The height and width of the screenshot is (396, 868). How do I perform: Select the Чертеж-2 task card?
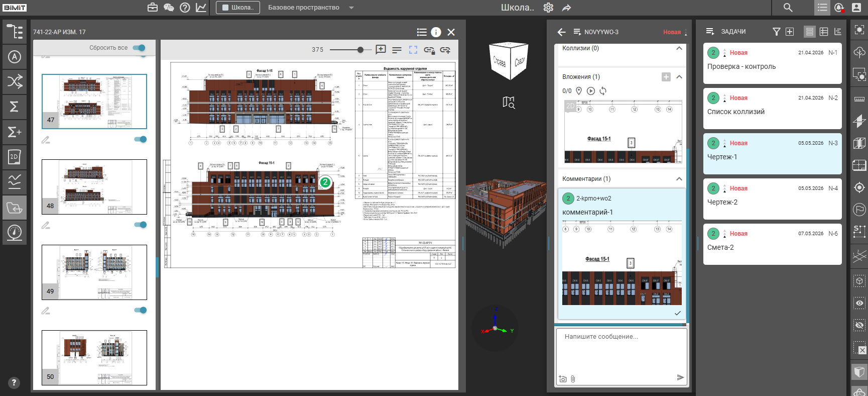[772, 199]
